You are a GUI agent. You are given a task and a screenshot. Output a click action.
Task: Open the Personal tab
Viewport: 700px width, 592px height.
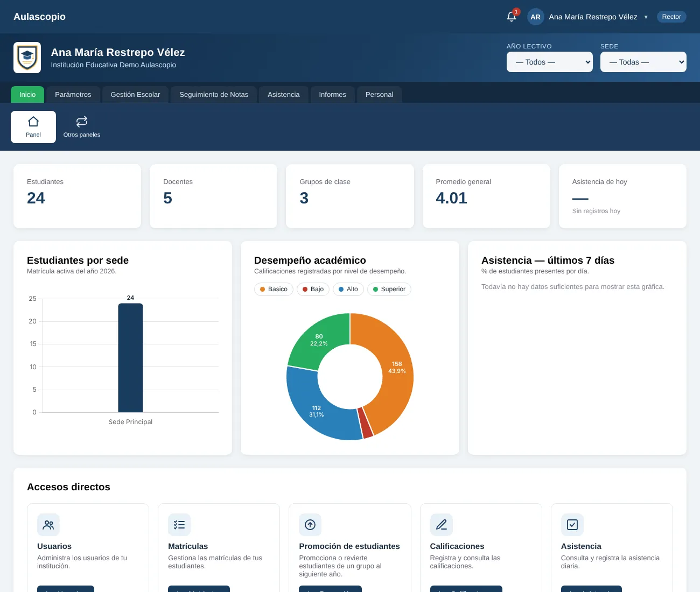click(x=380, y=95)
